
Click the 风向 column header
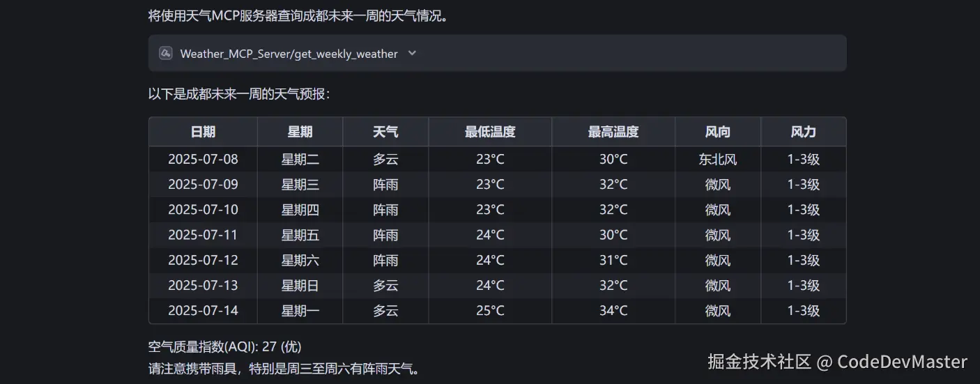(x=718, y=132)
